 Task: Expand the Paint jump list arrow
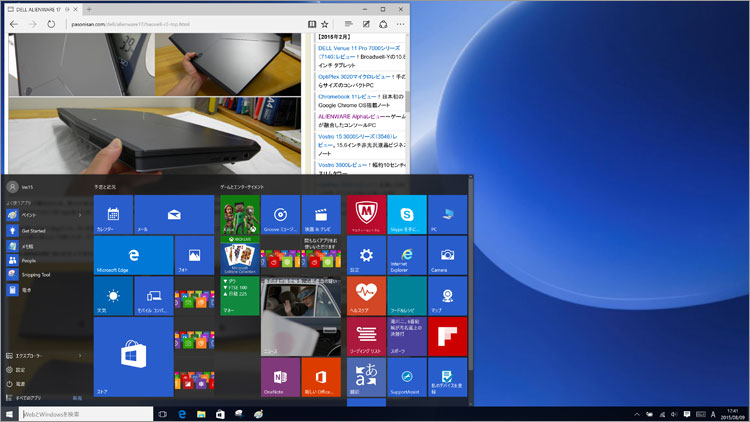(80, 215)
